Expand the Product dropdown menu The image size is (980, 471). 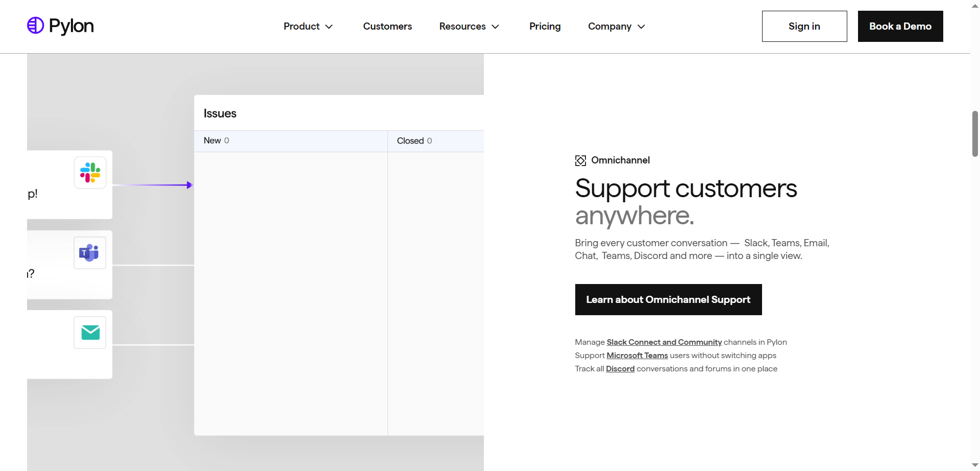(x=308, y=26)
